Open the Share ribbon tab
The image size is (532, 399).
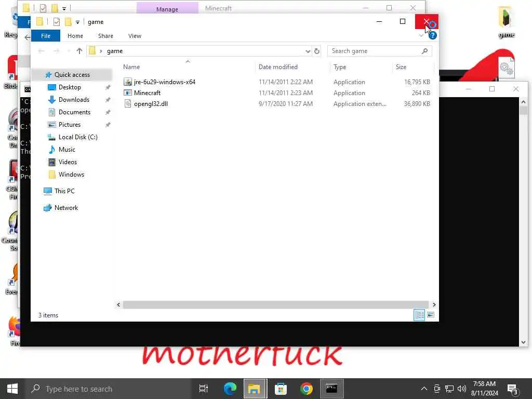[105, 36]
